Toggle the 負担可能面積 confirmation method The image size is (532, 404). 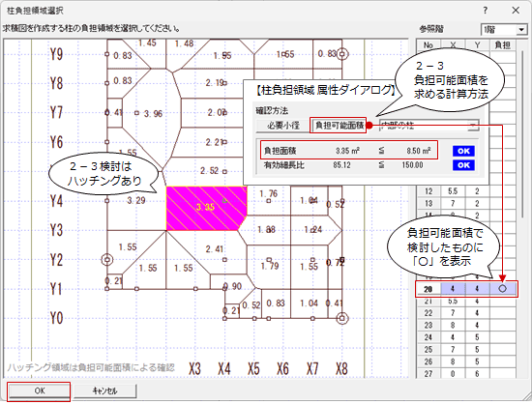[x=339, y=126]
